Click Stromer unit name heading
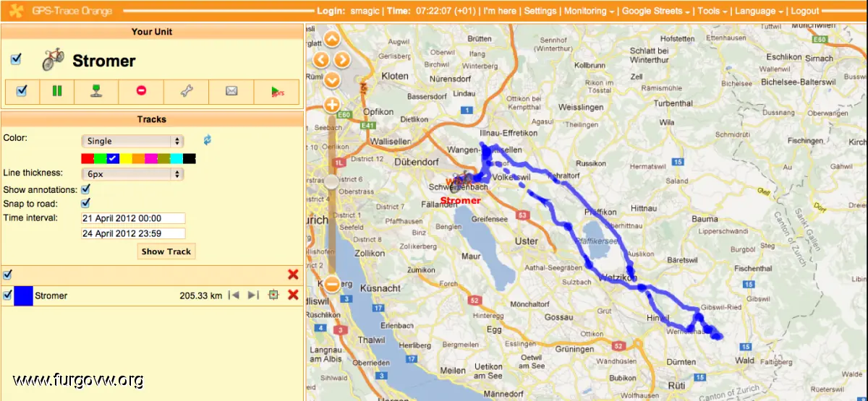 click(x=104, y=61)
